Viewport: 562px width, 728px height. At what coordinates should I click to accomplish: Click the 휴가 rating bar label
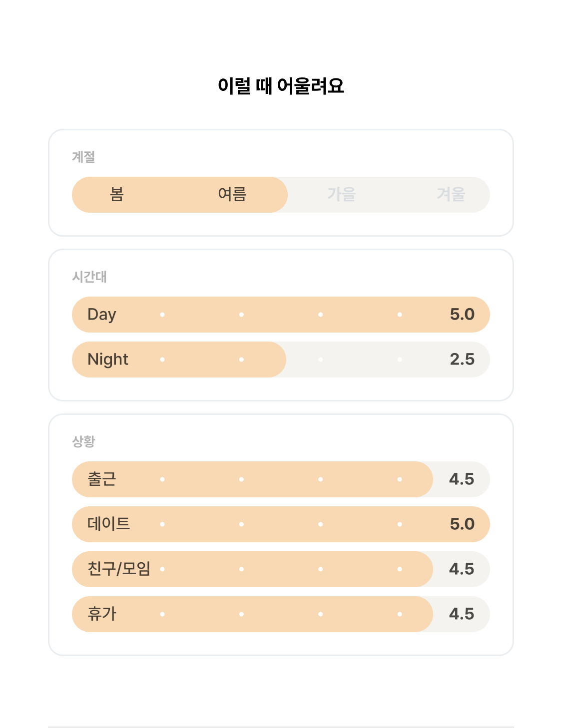point(102,614)
